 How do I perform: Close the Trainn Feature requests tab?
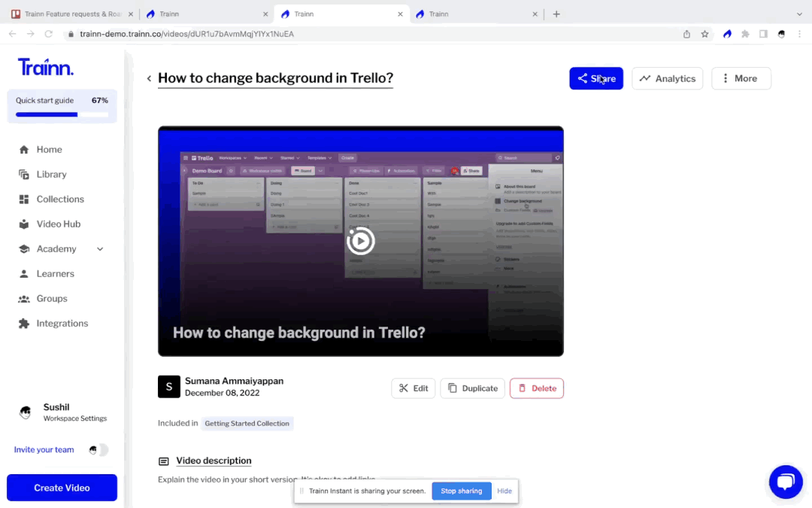[131, 14]
